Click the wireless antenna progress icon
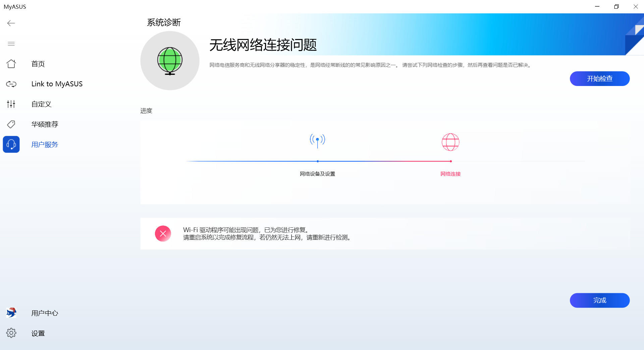The image size is (644, 350). coord(317,141)
